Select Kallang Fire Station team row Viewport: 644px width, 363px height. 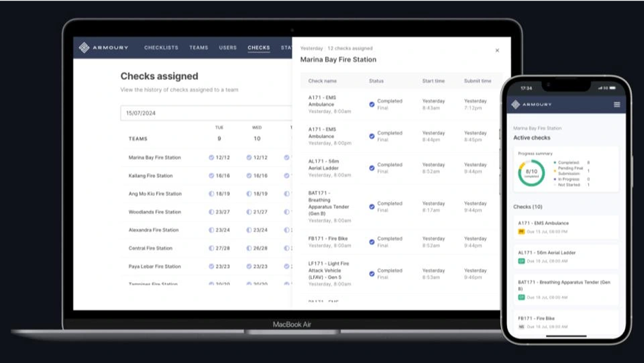point(206,176)
